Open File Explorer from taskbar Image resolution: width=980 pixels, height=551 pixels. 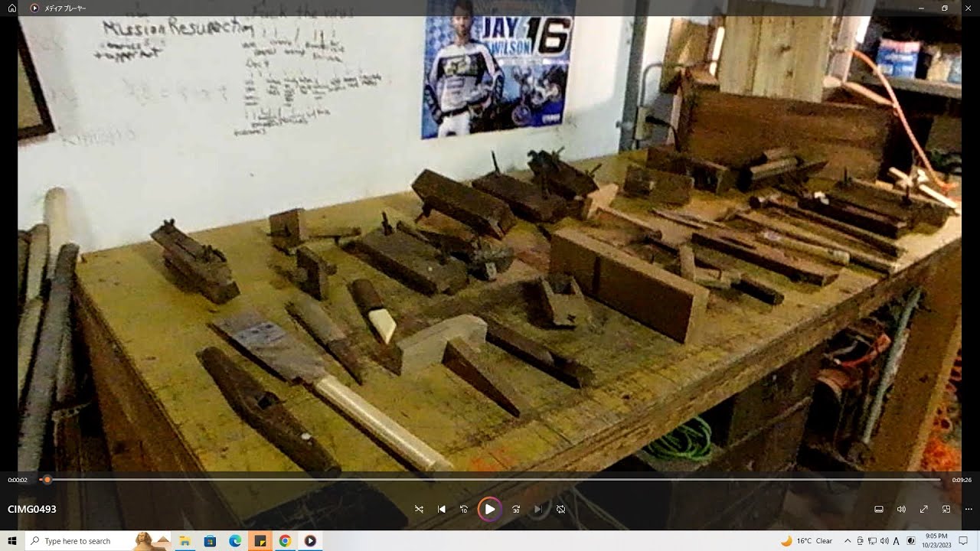[x=185, y=541]
